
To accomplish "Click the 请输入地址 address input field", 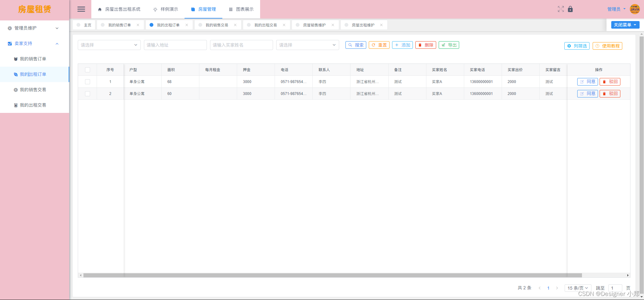I will click(x=175, y=45).
